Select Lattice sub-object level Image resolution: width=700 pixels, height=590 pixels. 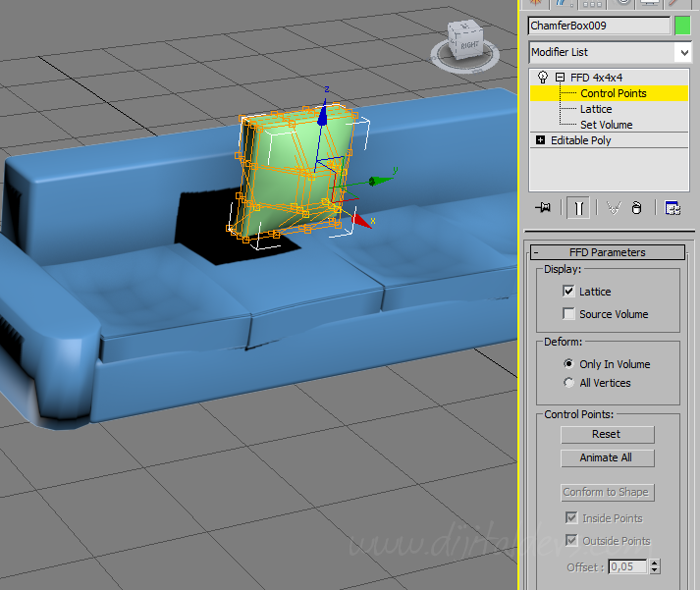[x=595, y=109]
